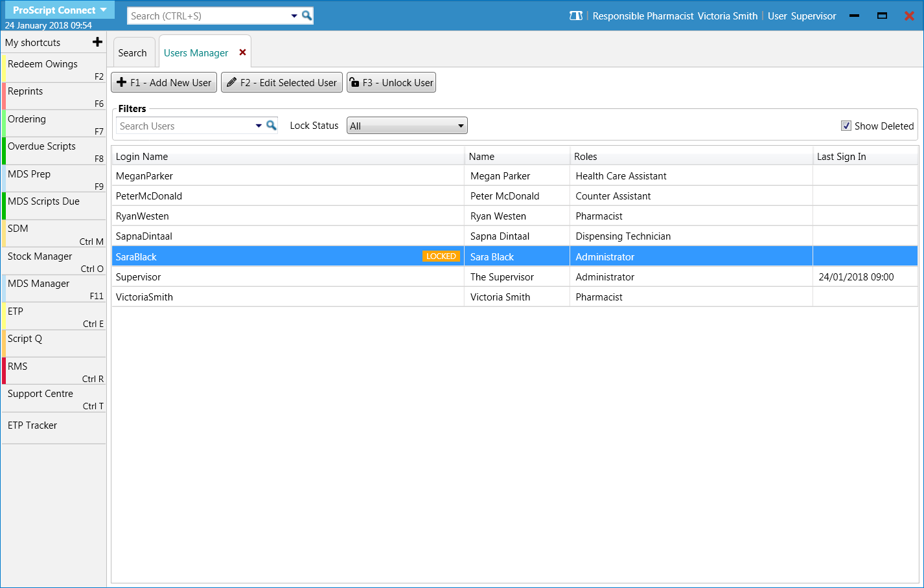The height and width of the screenshot is (588, 924).
Task: Click the book icon near Responsible Pharmacist
Action: click(x=575, y=16)
